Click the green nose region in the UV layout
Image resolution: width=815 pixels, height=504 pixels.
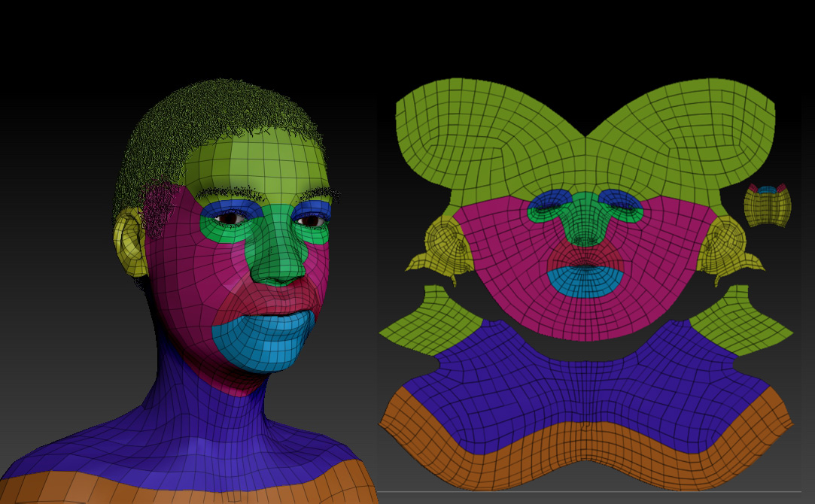(x=585, y=222)
